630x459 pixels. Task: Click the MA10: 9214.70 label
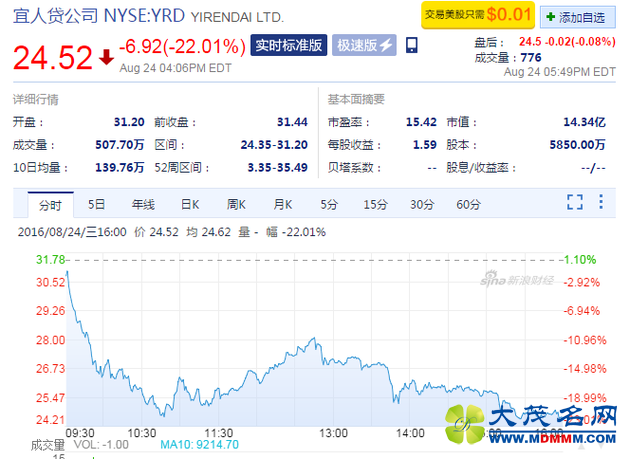coord(199,445)
